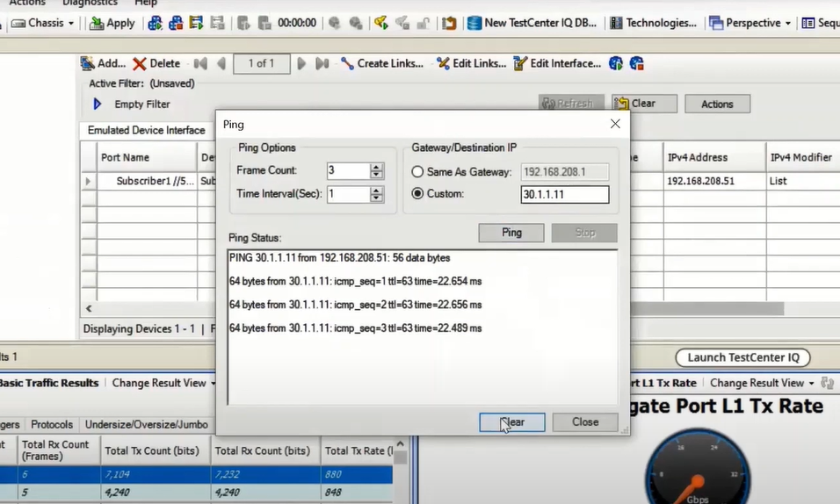The width and height of the screenshot is (840, 504).
Task: Expand the Empty Filter triangle
Action: pos(97,104)
